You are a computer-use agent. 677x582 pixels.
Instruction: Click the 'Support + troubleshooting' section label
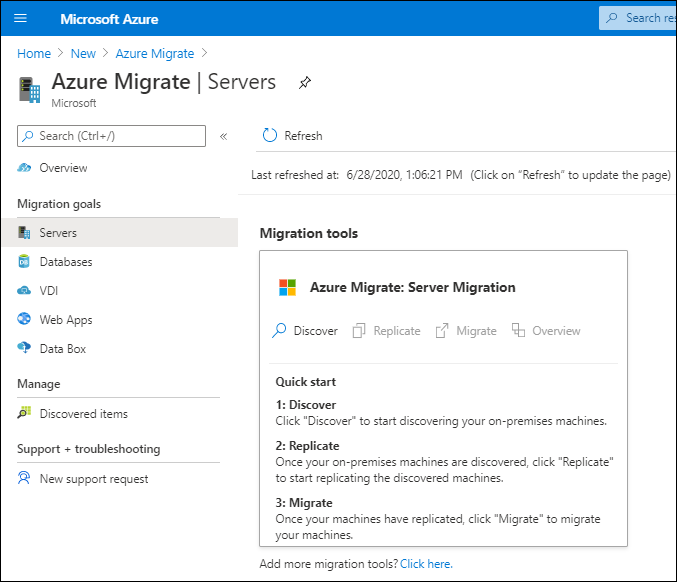point(89,449)
